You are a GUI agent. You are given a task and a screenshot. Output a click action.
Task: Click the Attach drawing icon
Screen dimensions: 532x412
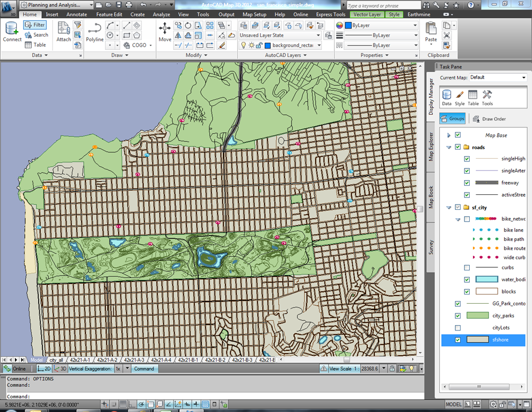click(63, 31)
